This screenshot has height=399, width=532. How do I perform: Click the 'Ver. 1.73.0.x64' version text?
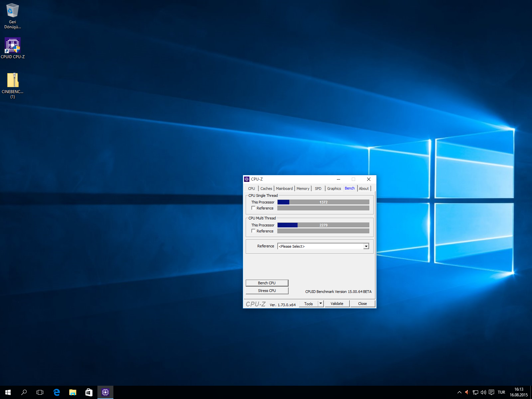(x=283, y=305)
